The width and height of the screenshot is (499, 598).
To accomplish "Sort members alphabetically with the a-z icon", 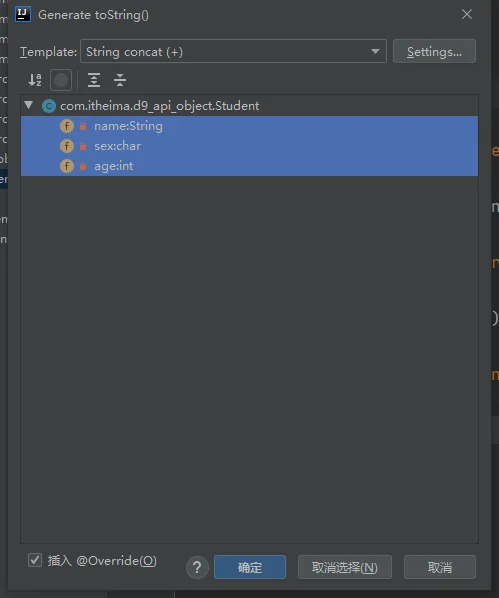I will (35, 80).
